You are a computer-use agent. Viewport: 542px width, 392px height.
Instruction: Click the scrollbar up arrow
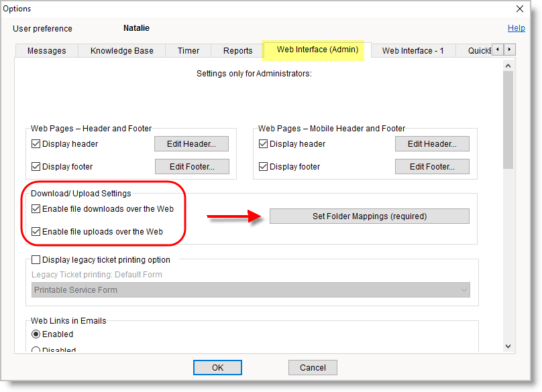[508, 65]
